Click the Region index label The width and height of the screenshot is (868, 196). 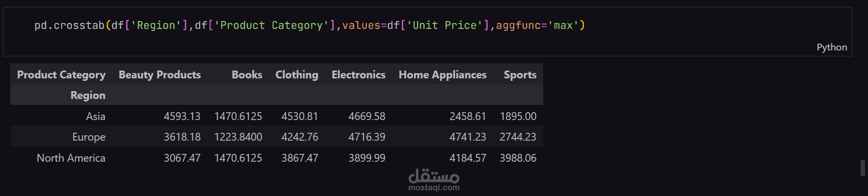point(88,95)
